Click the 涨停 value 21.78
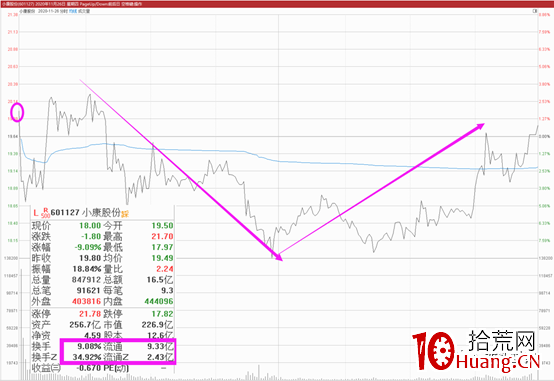 (x=90, y=314)
